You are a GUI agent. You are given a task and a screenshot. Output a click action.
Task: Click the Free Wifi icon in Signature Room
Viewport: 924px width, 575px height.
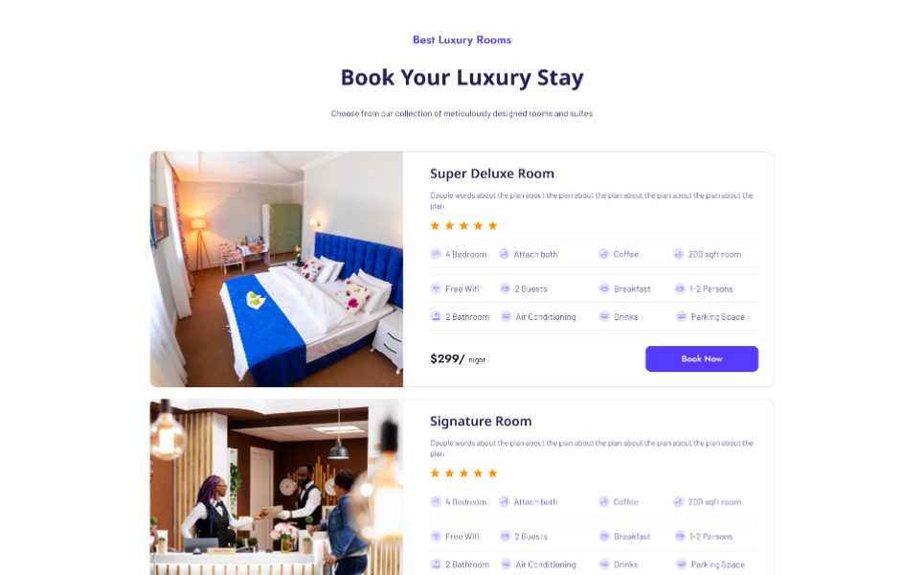coord(436,536)
